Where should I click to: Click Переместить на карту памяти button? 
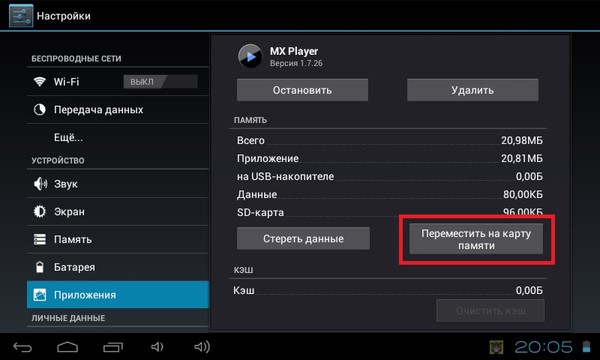[x=476, y=239]
